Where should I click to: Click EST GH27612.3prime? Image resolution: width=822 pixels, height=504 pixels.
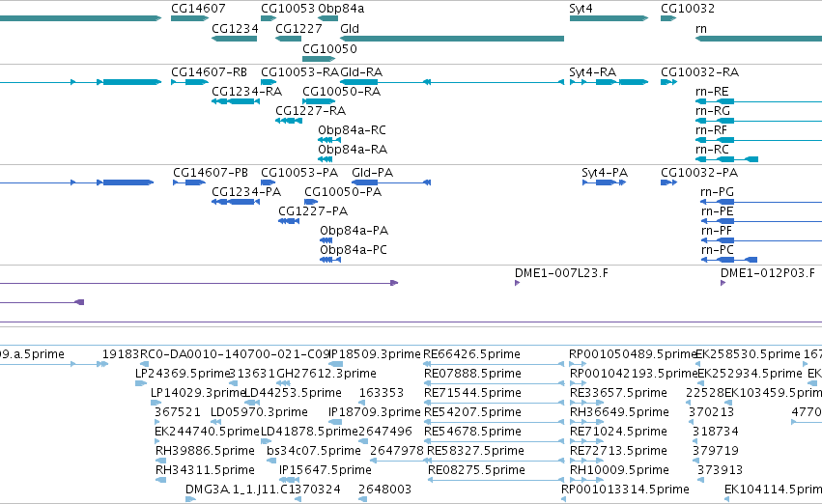tap(326, 374)
